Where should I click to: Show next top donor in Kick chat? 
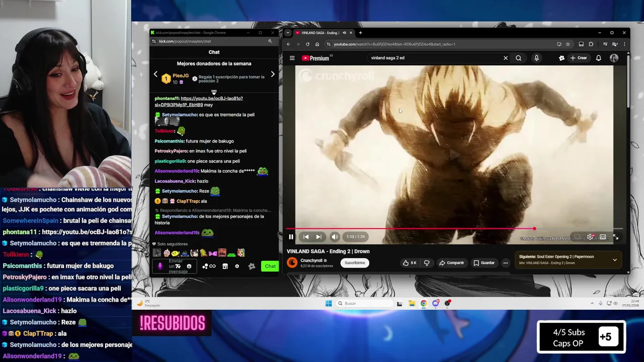coord(273,74)
